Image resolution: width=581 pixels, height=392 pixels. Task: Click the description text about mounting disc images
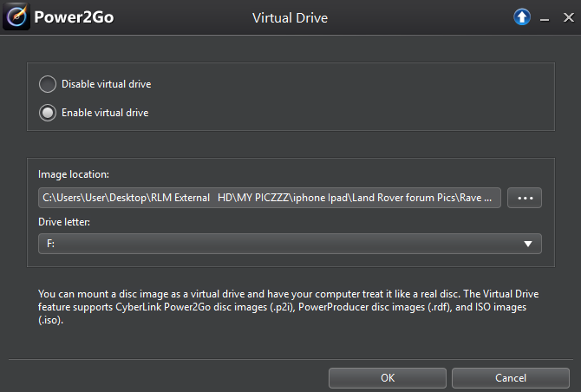[288, 307]
